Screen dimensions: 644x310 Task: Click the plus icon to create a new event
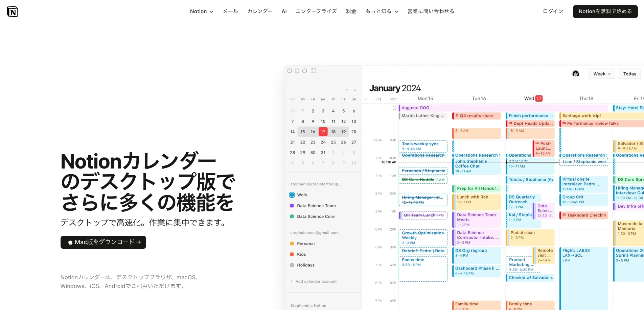(365, 99)
